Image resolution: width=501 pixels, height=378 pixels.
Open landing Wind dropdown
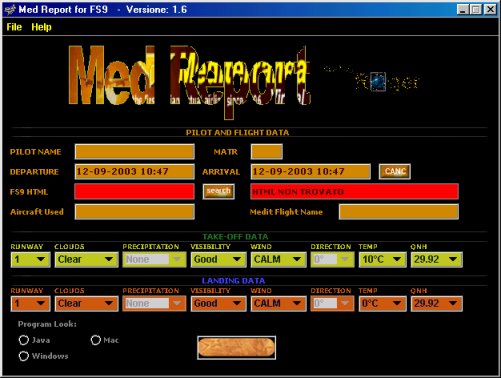point(278,304)
